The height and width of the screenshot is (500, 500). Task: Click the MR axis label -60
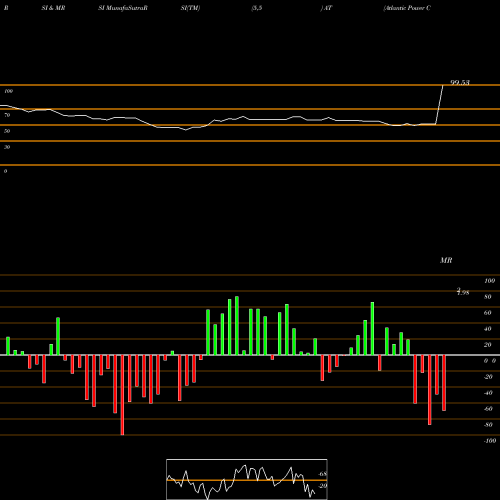(x=488, y=409)
